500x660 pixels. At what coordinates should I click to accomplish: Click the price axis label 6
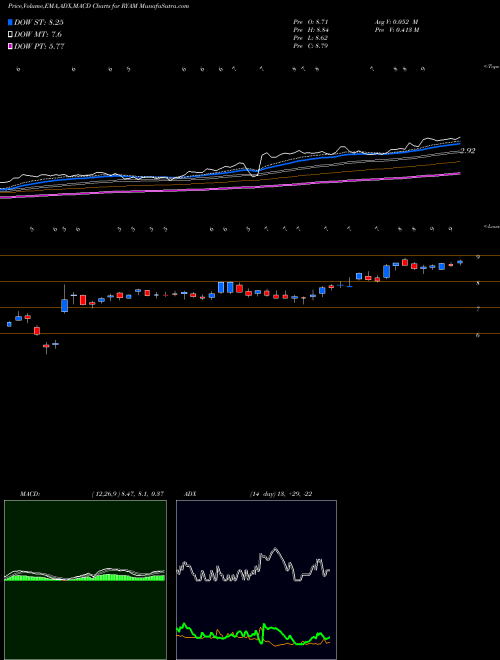(x=478, y=335)
